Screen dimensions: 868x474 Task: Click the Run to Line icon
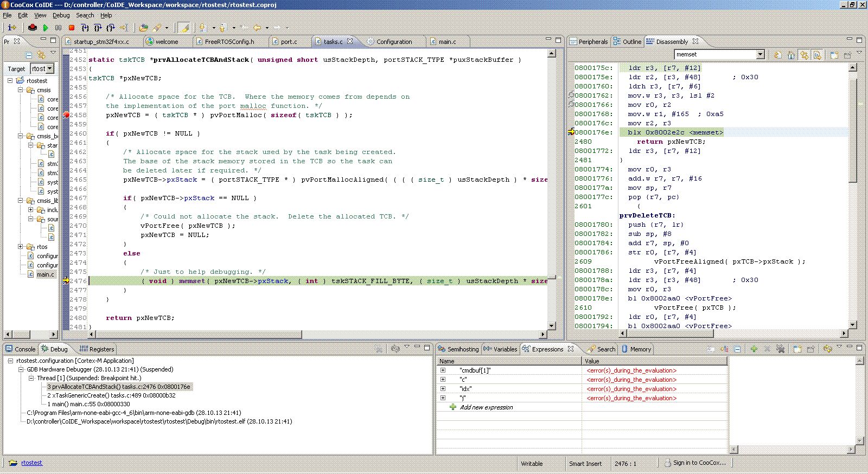tap(124, 28)
